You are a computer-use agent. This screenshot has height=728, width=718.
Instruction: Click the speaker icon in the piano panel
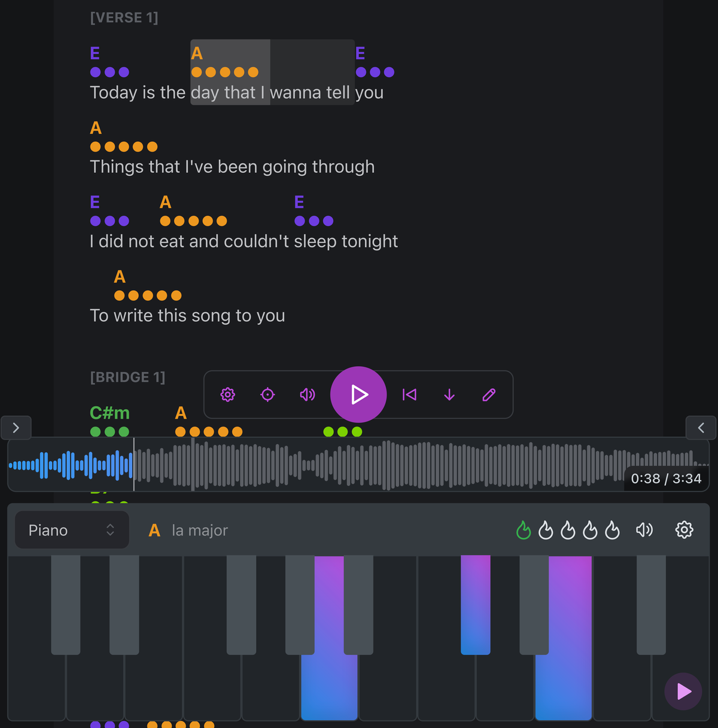pos(644,530)
